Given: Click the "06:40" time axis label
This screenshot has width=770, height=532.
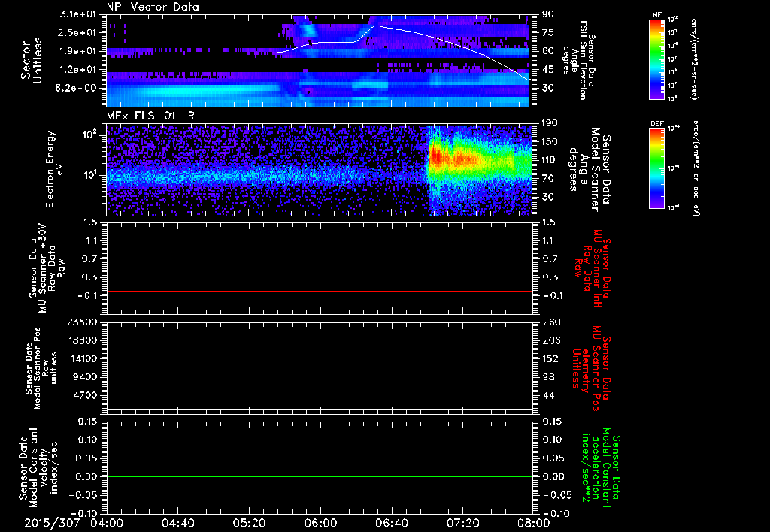Looking at the screenshot, I should click(x=391, y=523).
